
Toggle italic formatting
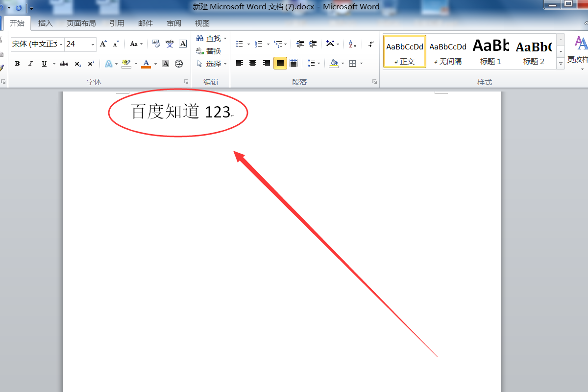[x=30, y=64]
